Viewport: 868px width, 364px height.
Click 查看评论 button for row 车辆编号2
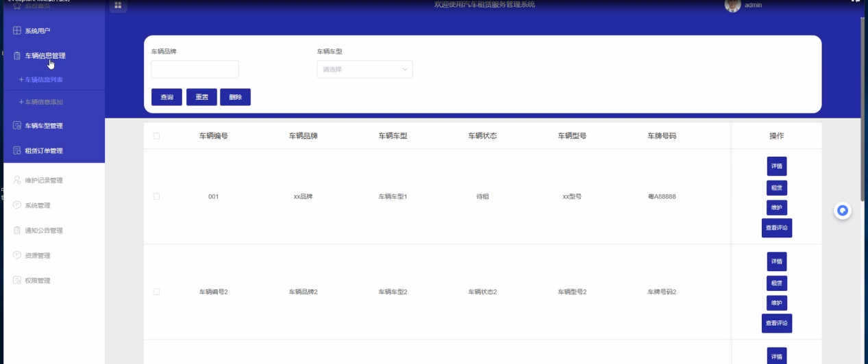point(777,323)
